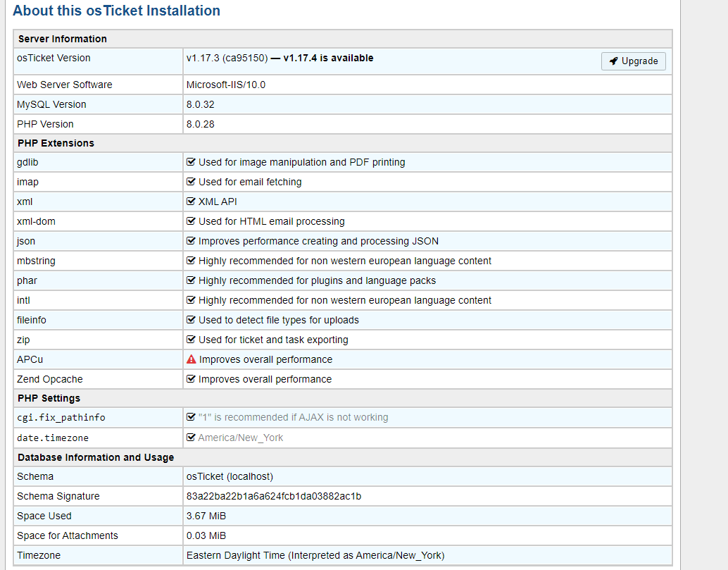Click "Highly recommended for plugins and language packs"
Screen dimensions: 728x570
pos(317,280)
